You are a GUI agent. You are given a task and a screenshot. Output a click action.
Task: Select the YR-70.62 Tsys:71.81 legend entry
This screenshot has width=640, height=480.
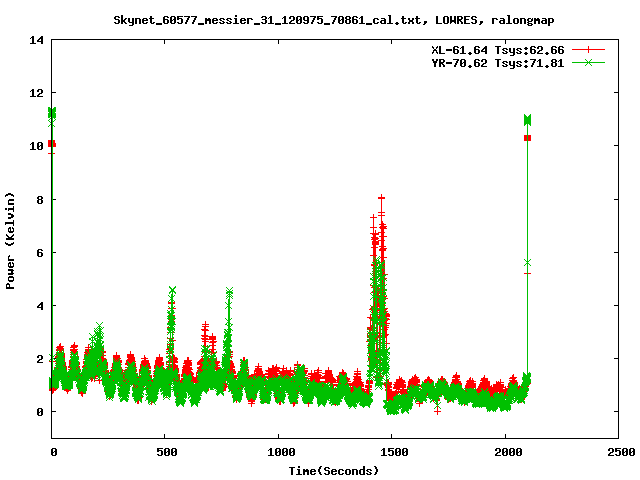pos(498,63)
